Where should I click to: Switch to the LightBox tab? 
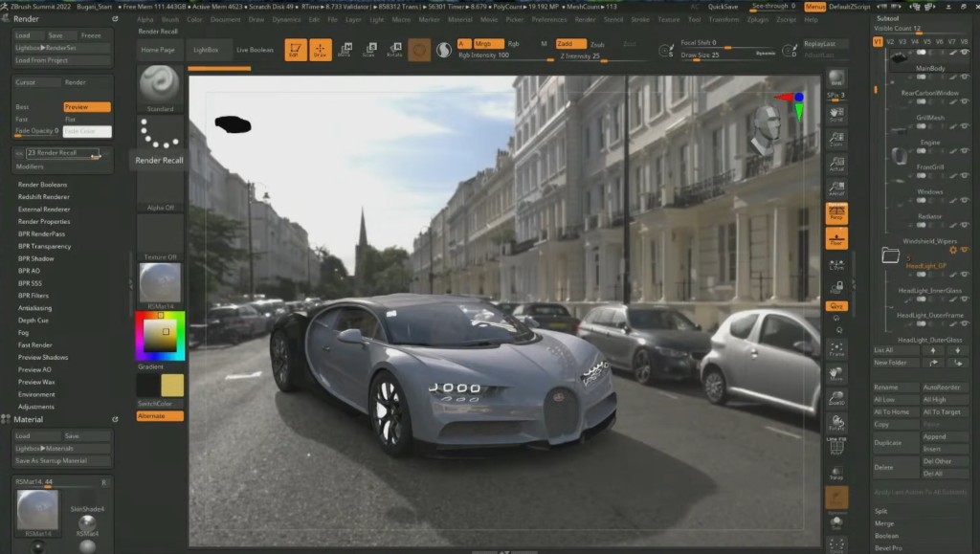206,50
